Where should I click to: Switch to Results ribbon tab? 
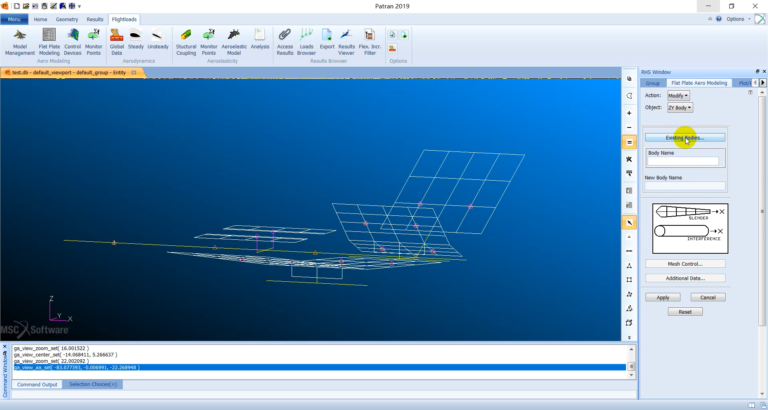pos(95,20)
